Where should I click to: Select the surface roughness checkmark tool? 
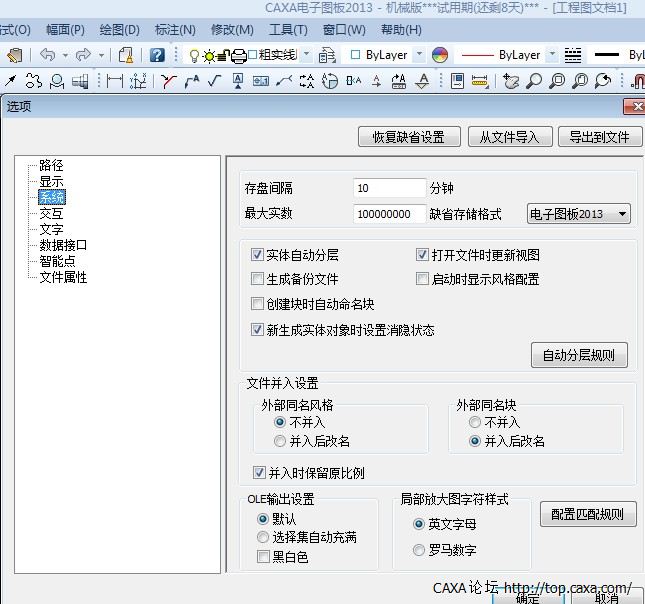pyautogui.click(x=213, y=81)
